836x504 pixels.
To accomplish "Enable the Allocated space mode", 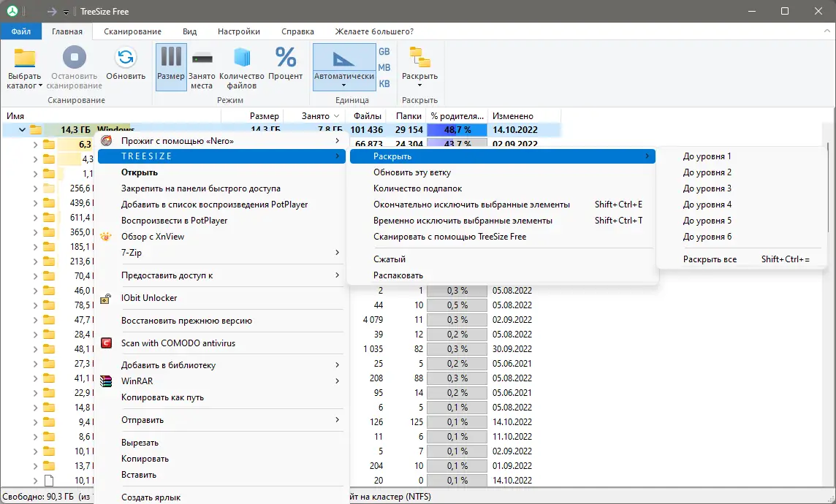I will 202,58.
